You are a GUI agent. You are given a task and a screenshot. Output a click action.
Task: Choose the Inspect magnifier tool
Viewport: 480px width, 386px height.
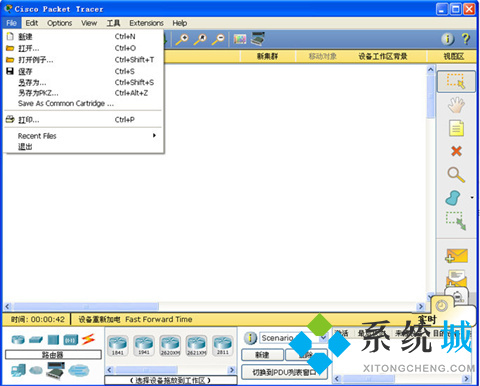(456, 175)
